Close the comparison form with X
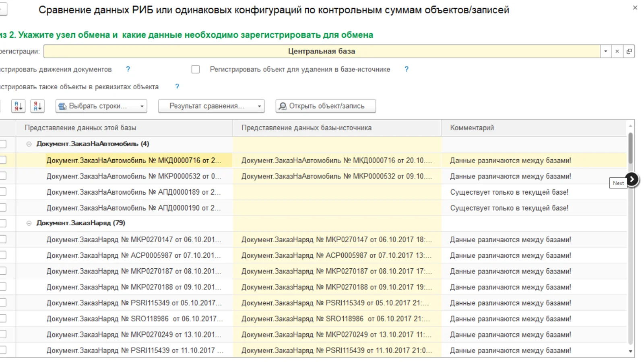 point(635,8)
